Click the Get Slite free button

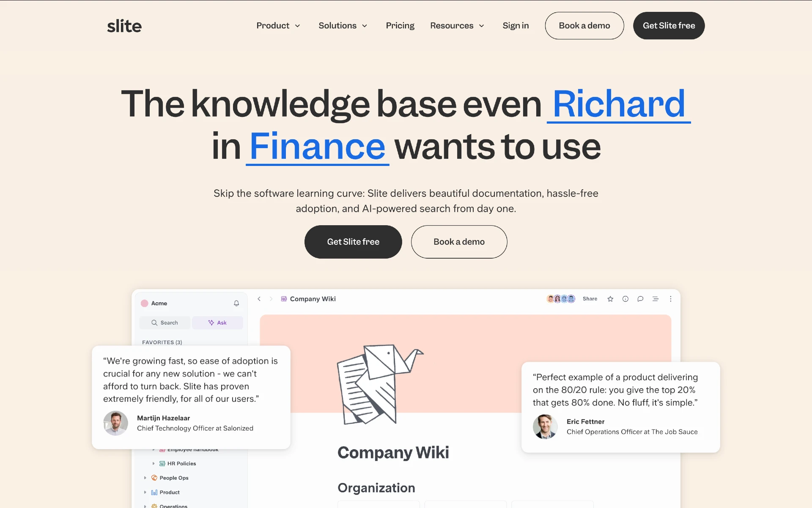(x=353, y=242)
